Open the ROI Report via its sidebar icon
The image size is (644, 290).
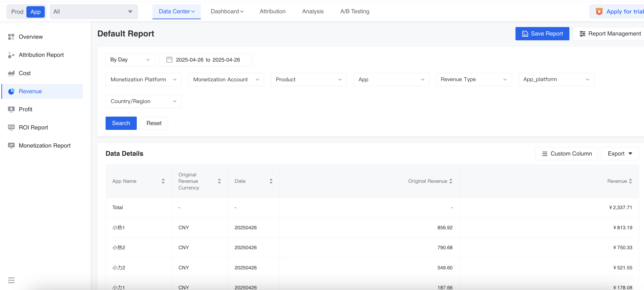coord(11,127)
